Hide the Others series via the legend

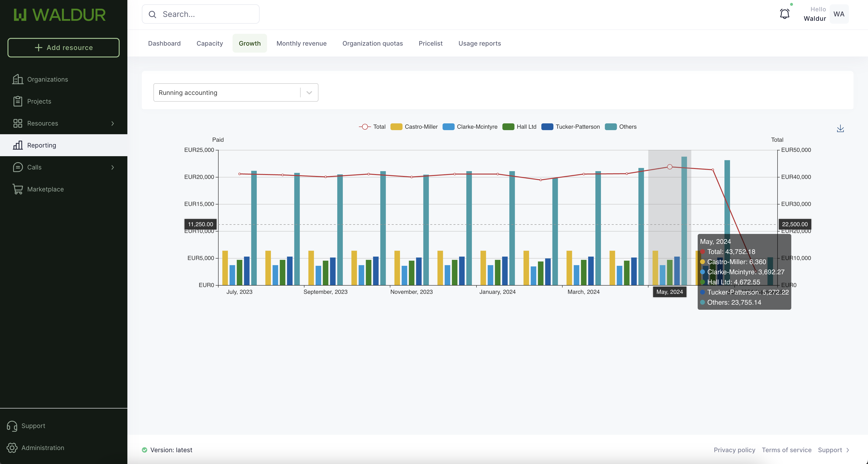621,127
